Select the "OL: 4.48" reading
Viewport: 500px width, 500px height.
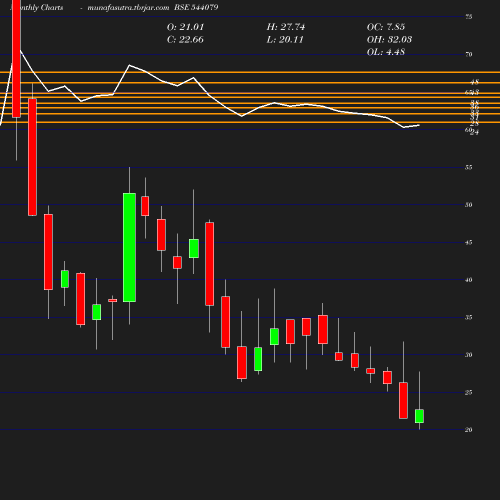click(x=386, y=52)
